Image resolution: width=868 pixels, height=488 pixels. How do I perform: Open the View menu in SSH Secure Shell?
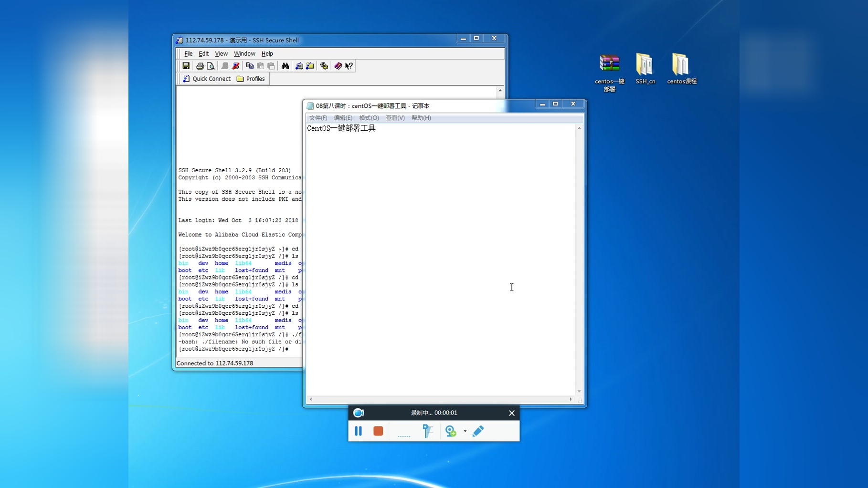point(221,53)
